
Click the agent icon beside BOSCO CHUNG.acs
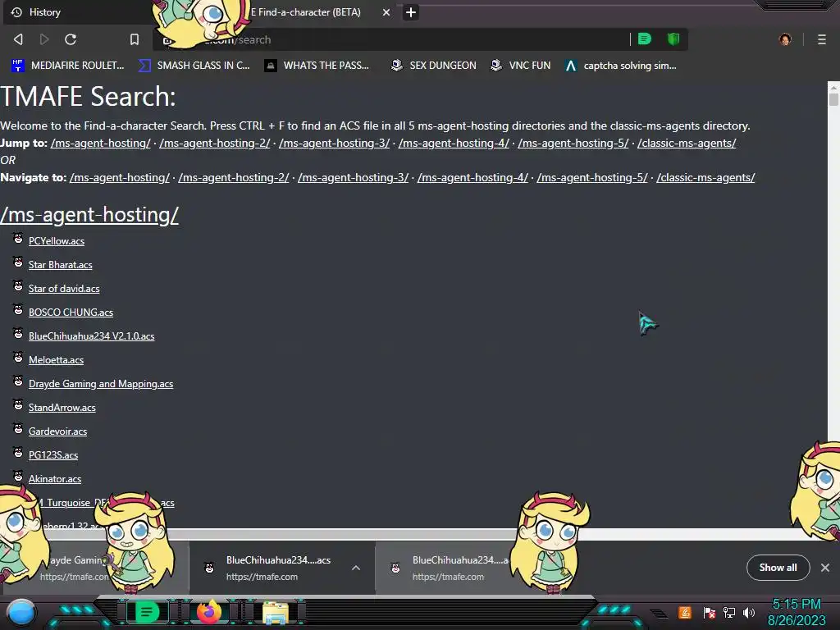click(x=18, y=309)
